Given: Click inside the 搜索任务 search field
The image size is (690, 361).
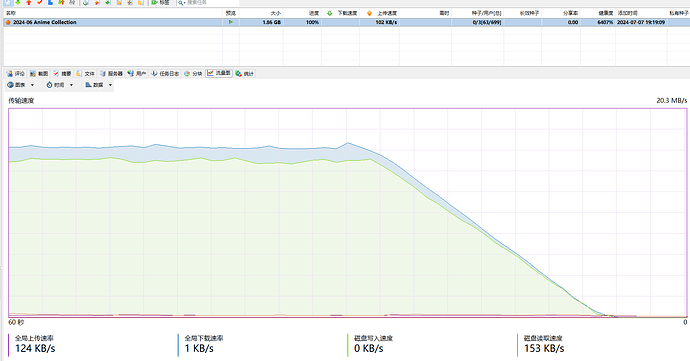Looking at the screenshot, I should tap(207, 2).
